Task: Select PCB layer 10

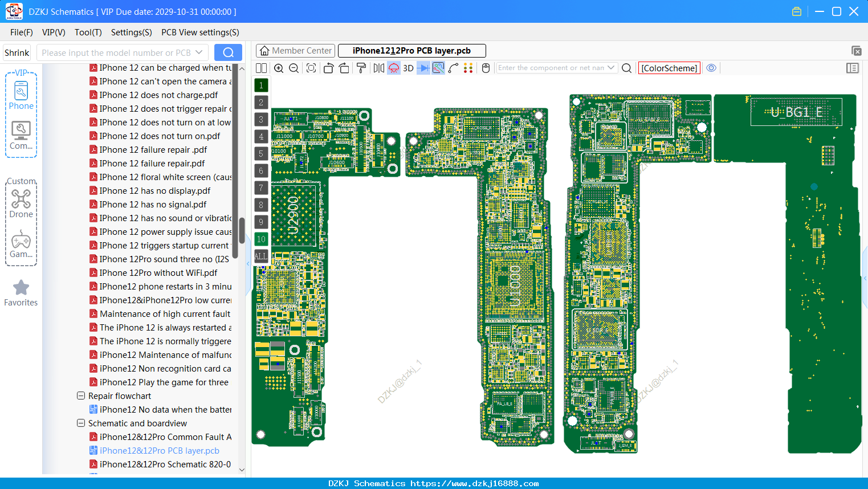Action: [261, 239]
